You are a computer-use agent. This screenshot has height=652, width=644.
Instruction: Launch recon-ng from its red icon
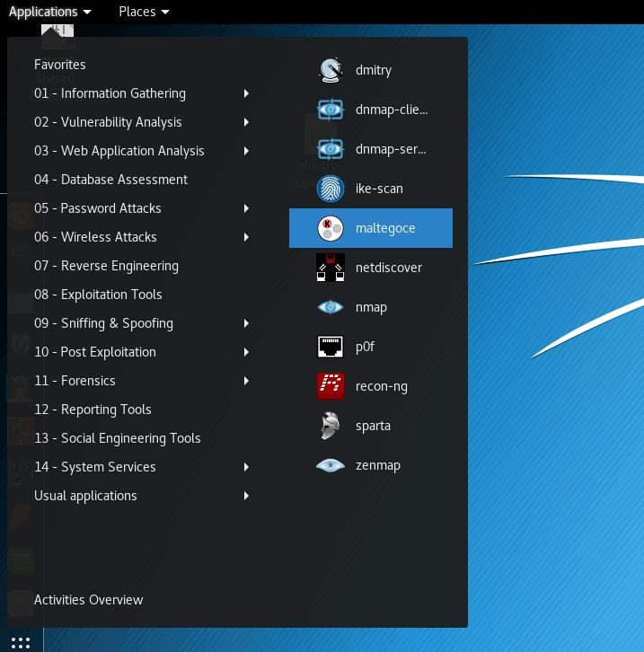point(331,386)
